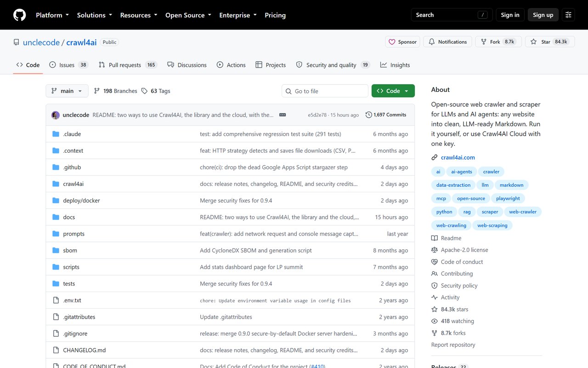Click the tag icon beside 63 Tags
This screenshot has width=588, height=368.
pyautogui.click(x=144, y=91)
